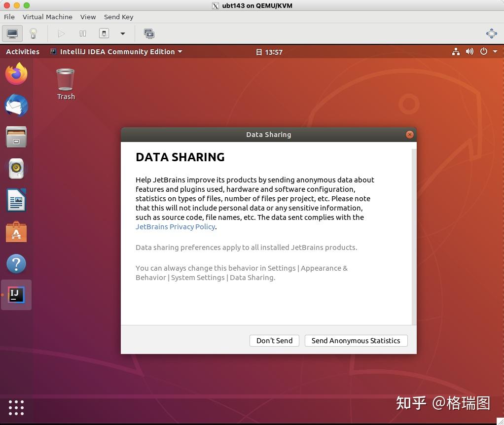Open the Send Key menu
The image size is (504, 425).
click(x=118, y=17)
